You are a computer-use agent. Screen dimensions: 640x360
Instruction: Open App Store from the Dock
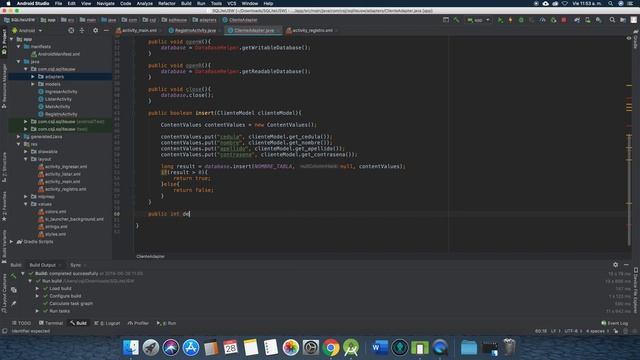click(x=191, y=348)
